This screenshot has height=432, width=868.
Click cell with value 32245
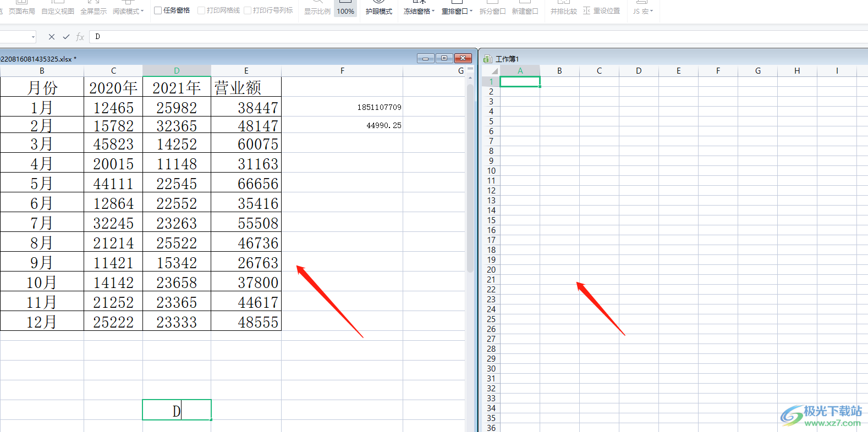click(113, 223)
